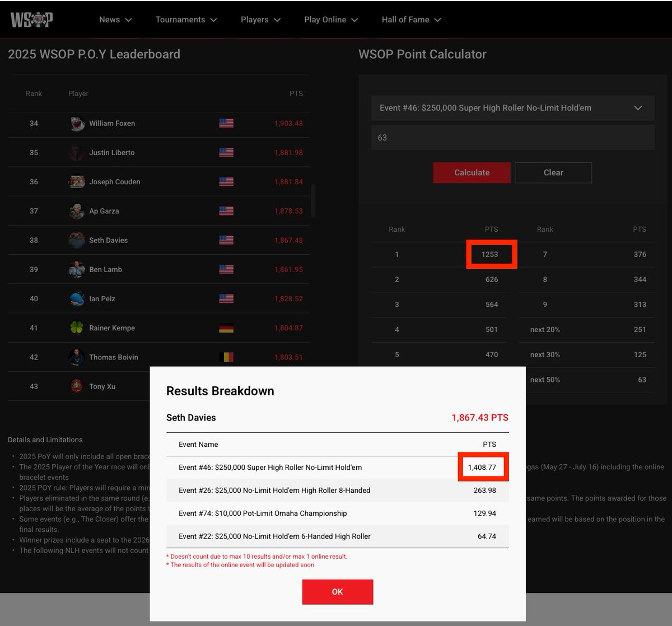672x626 pixels.
Task: Click William Foxen's avatar
Action: pyautogui.click(x=77, y=123)
